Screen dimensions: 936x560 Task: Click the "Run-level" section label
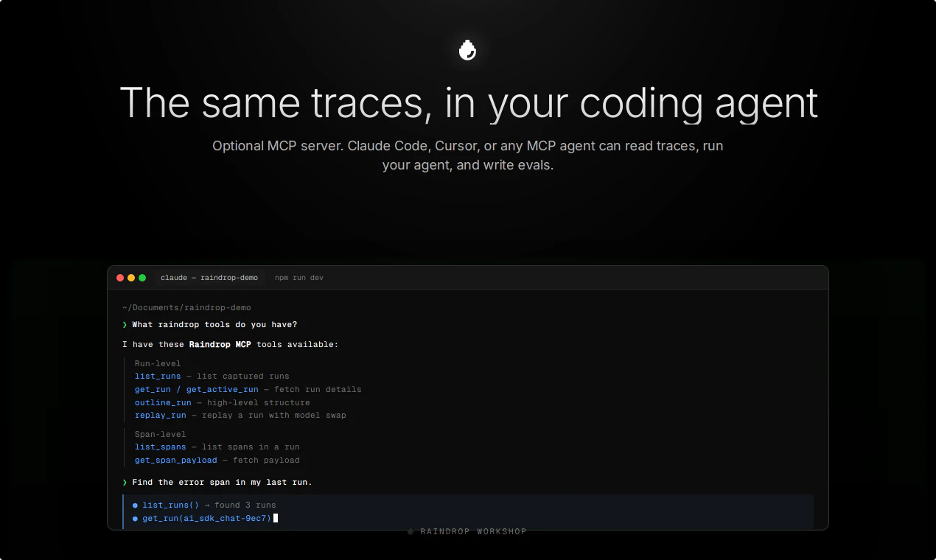pyautogui.click(x=158, y=363)
